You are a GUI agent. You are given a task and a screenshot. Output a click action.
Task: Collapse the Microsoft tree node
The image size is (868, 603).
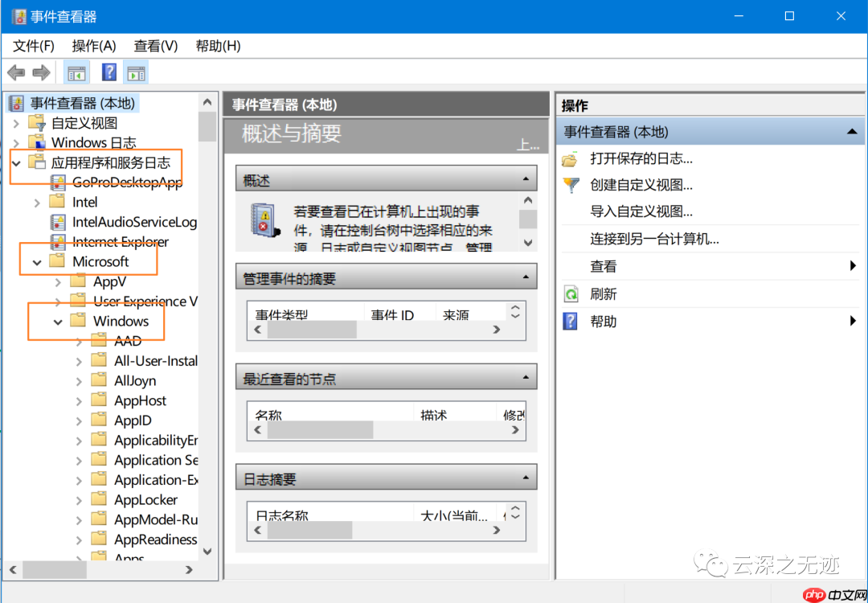(37, 262)
